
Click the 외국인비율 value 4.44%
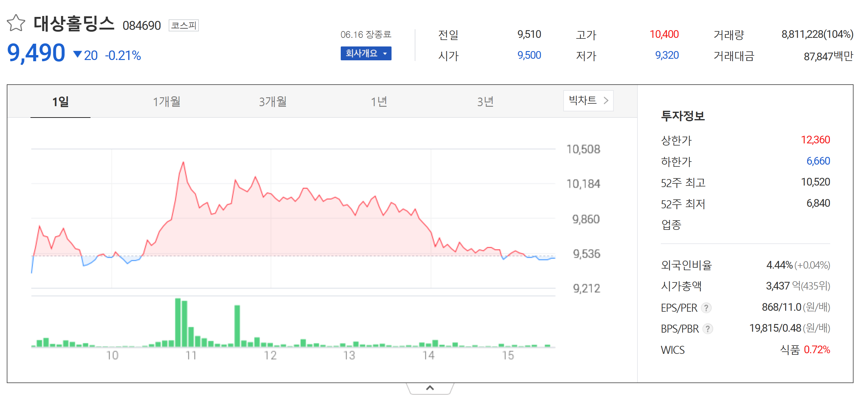coord(779,265)
